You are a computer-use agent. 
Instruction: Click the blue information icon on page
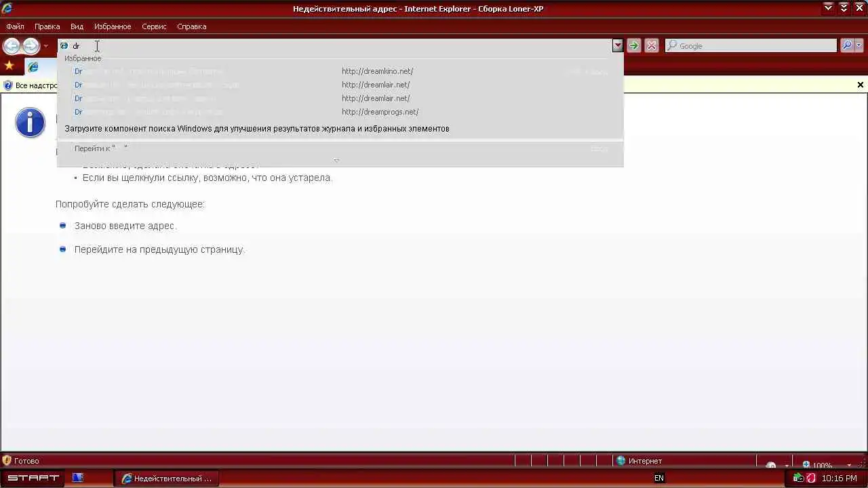pyautogui.click(x=30, y=123)
